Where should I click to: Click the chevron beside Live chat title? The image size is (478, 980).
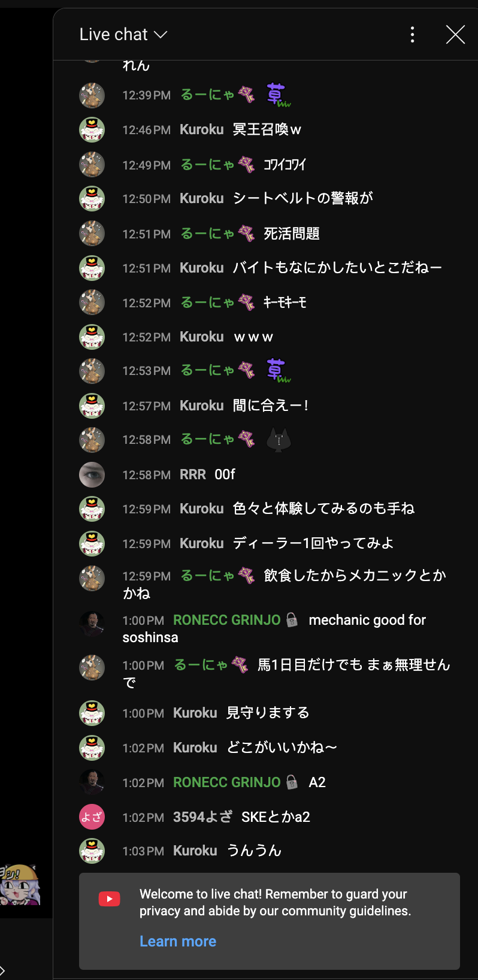160,35
